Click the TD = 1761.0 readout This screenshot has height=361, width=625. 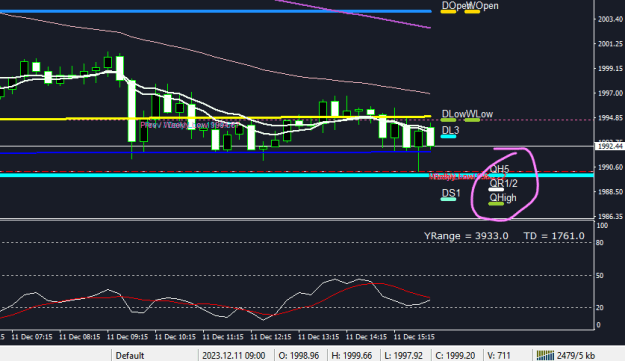point(554,236)
